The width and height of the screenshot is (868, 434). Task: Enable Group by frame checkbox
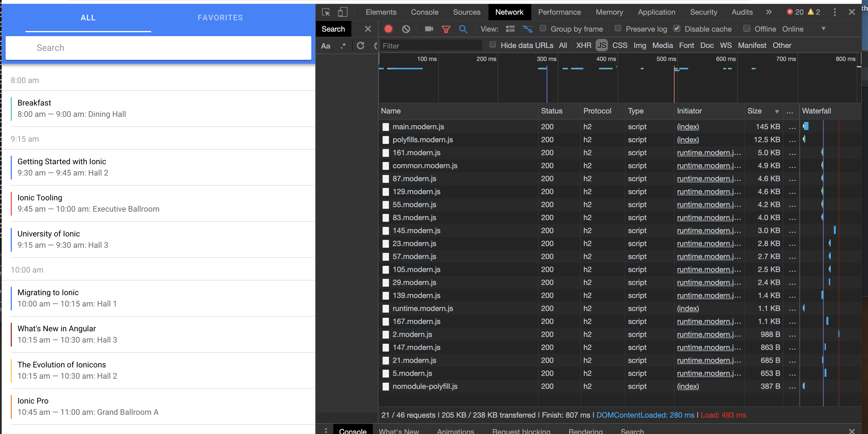click(543, 28)
